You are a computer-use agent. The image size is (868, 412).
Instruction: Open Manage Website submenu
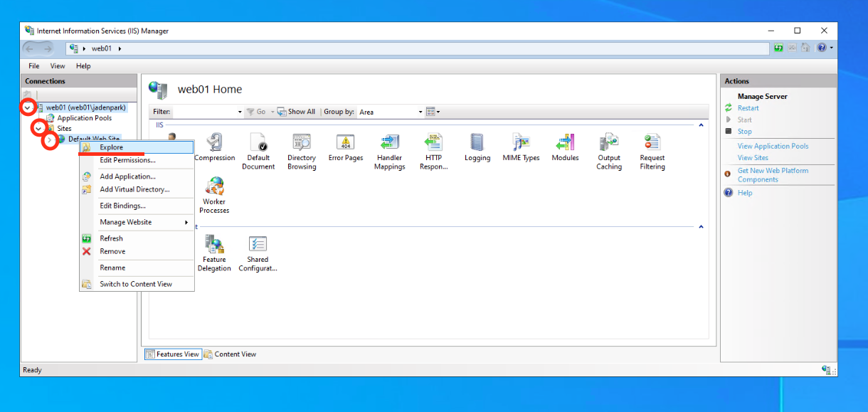[x=137, y=222]
